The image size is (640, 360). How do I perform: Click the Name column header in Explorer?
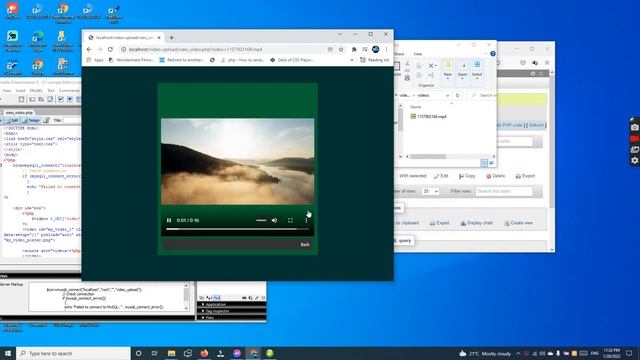point(416,107)
